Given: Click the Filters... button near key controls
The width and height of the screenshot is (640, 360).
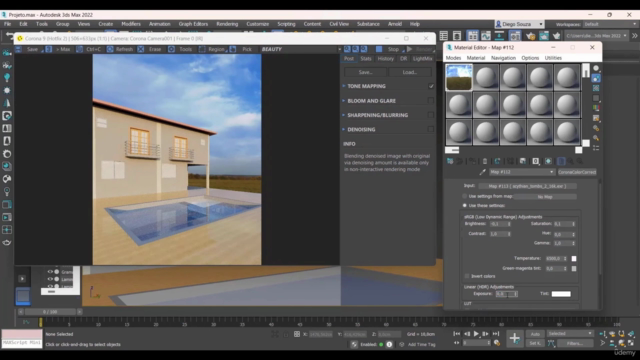Looking at the screenshot, I should [575, 344].
